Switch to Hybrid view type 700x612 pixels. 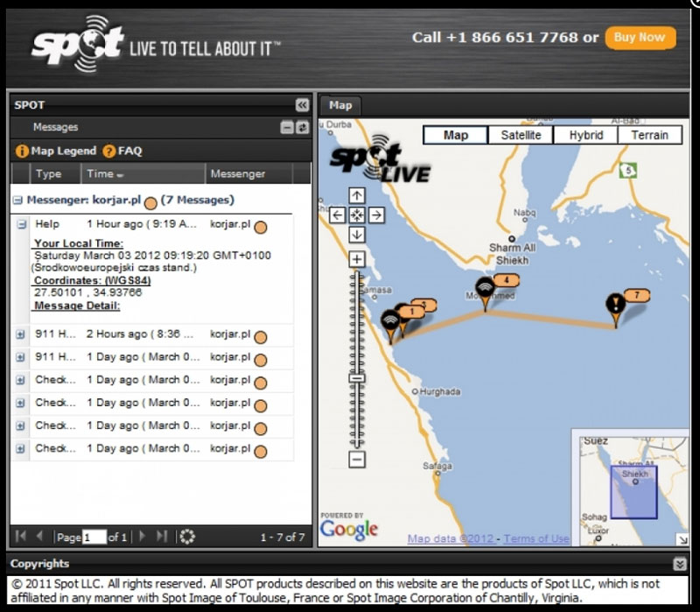[x=585, y=135]
